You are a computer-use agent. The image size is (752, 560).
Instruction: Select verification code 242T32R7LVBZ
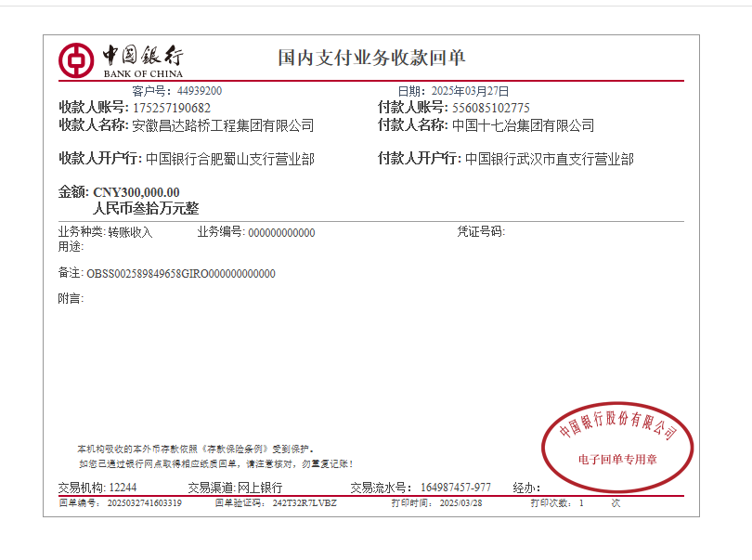tap(305, 503)
